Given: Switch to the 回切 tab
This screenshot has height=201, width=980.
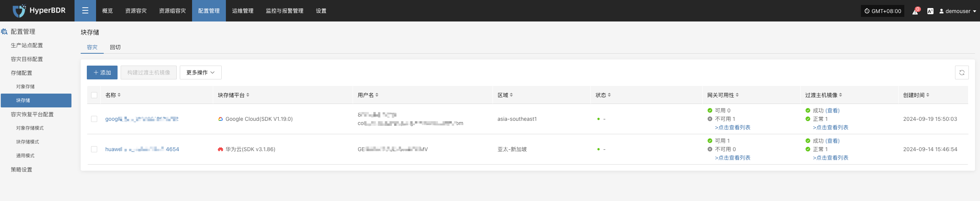Looking at the screenshot, I should 115,47.
